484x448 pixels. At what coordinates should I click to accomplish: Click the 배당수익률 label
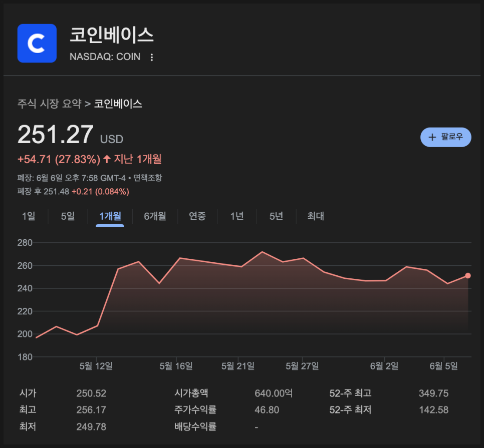coord(195,426)
